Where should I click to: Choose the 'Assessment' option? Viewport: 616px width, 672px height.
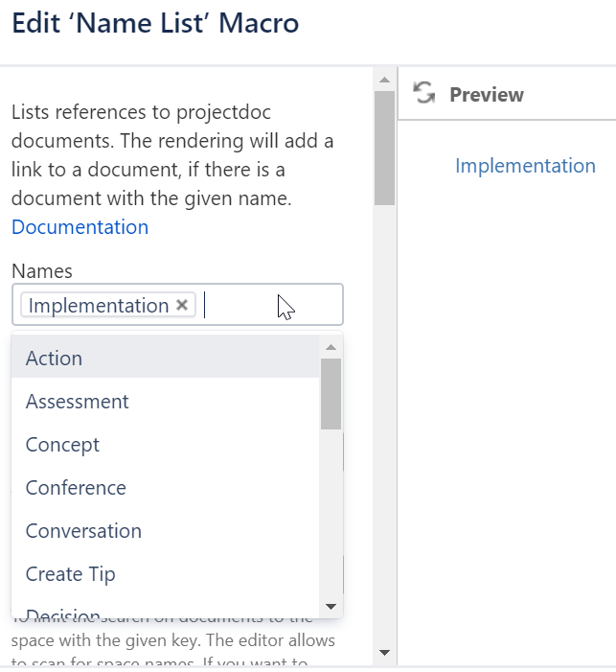point(77,401)
